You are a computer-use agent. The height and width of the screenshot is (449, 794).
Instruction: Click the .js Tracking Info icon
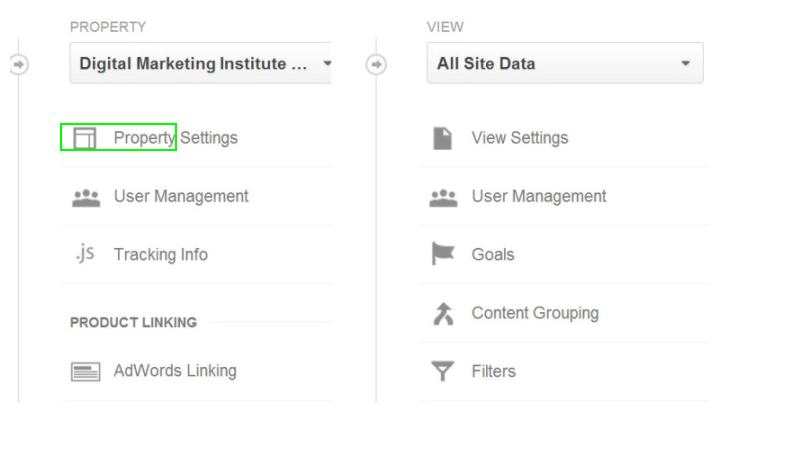click(85, 254)
